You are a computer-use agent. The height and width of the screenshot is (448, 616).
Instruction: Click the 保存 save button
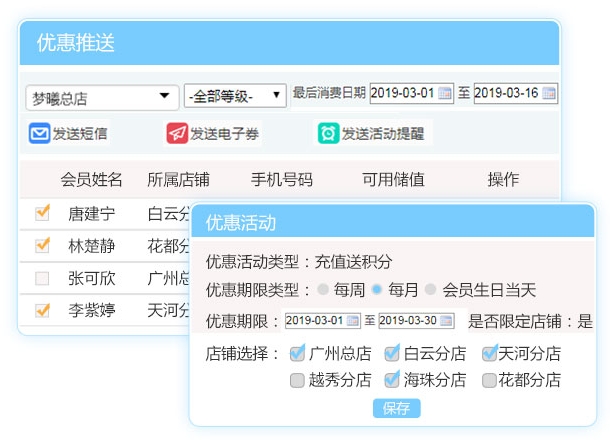[396, 408]
